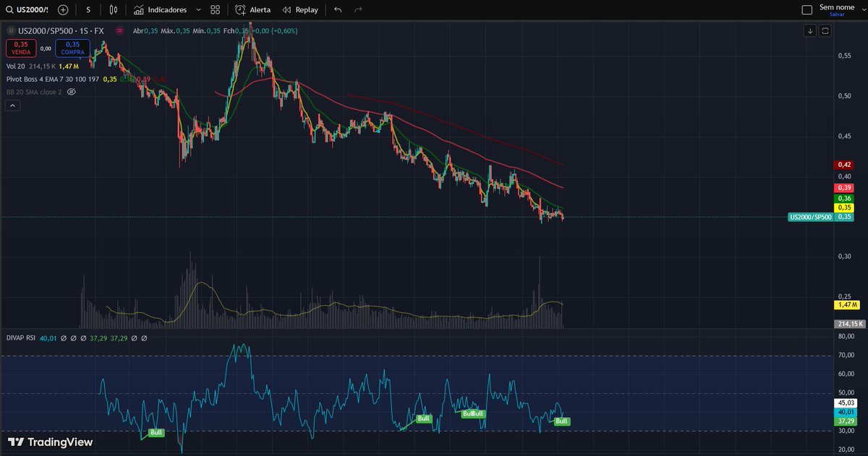Image resolution: width=868 pixels, height=456 pixels.
Task: Click the rightmost Bull divergence label
Action: [562, 421]
